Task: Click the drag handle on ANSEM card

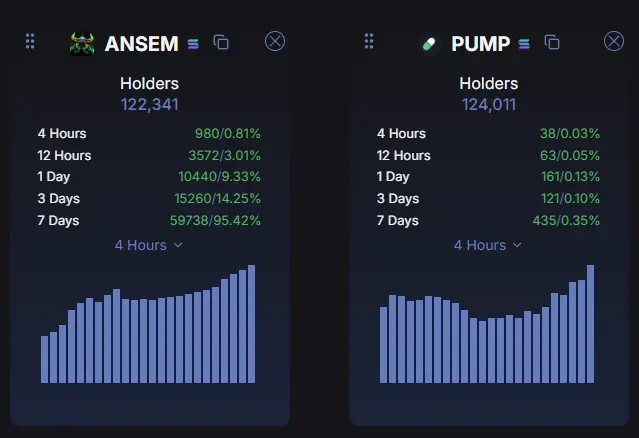Action: [30, 42]
